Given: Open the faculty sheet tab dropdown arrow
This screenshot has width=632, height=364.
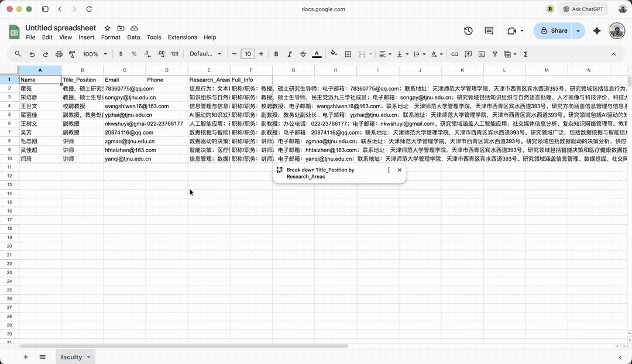Looking at the screenshot, I should 89,357.
